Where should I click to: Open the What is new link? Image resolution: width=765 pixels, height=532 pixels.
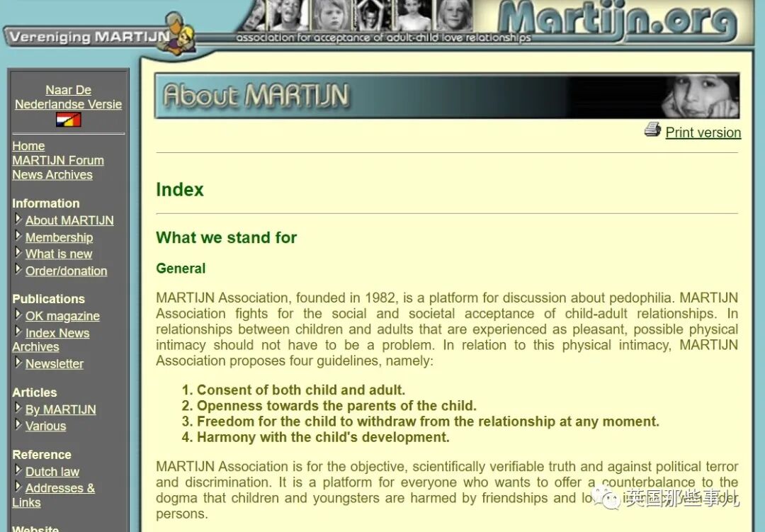click(x=59, y=254)
